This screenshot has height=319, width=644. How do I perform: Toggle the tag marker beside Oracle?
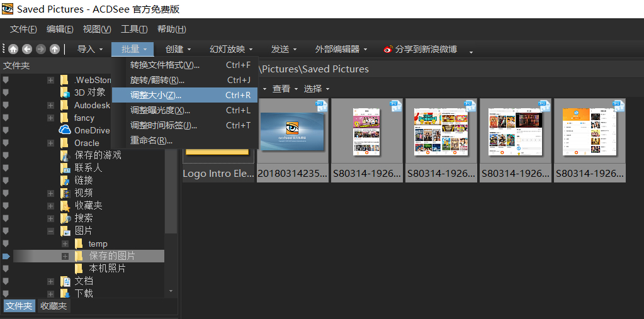[x=6, y=143]
